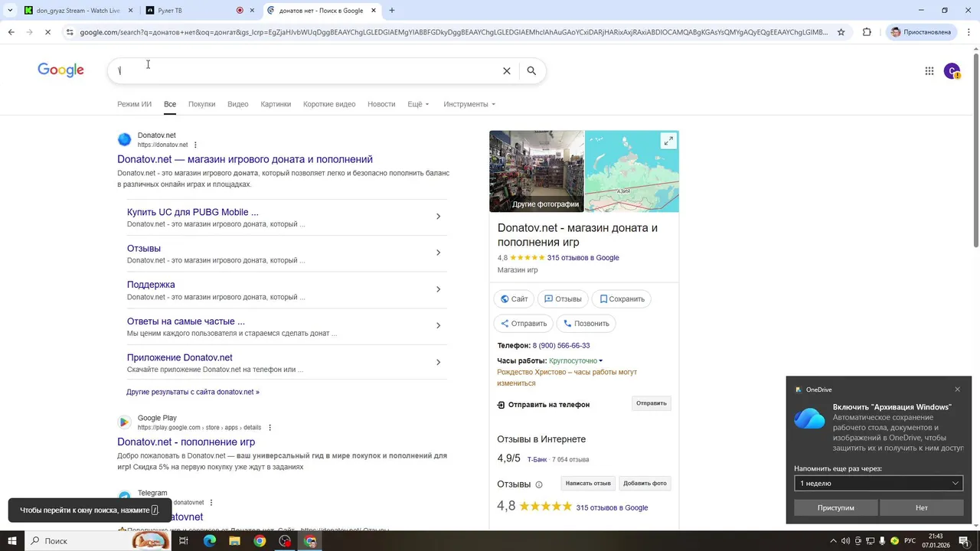Open the Windows Start menu
The width and height of the screenshot is (980, 551).
click(12, 541)
